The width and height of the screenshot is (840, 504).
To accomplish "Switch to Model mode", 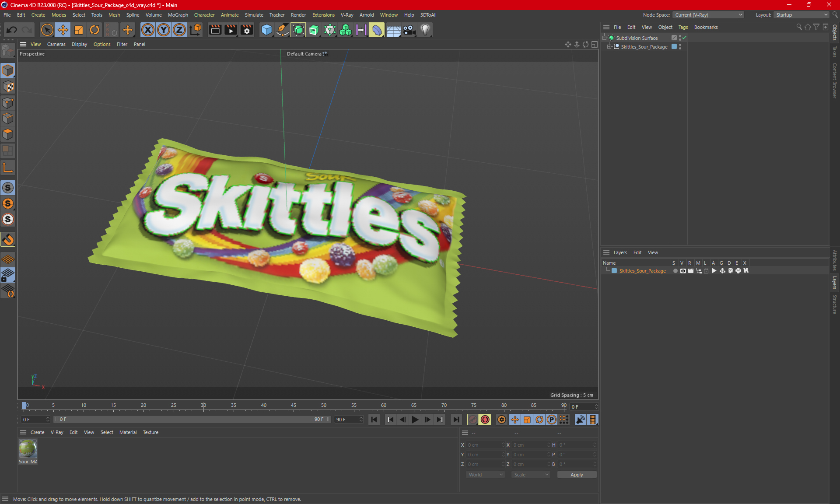I will click(x=8, y=70).
